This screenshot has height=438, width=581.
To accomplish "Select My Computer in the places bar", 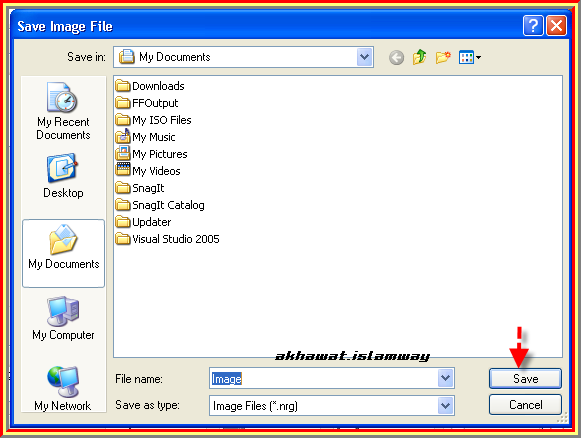I will 63,318.
